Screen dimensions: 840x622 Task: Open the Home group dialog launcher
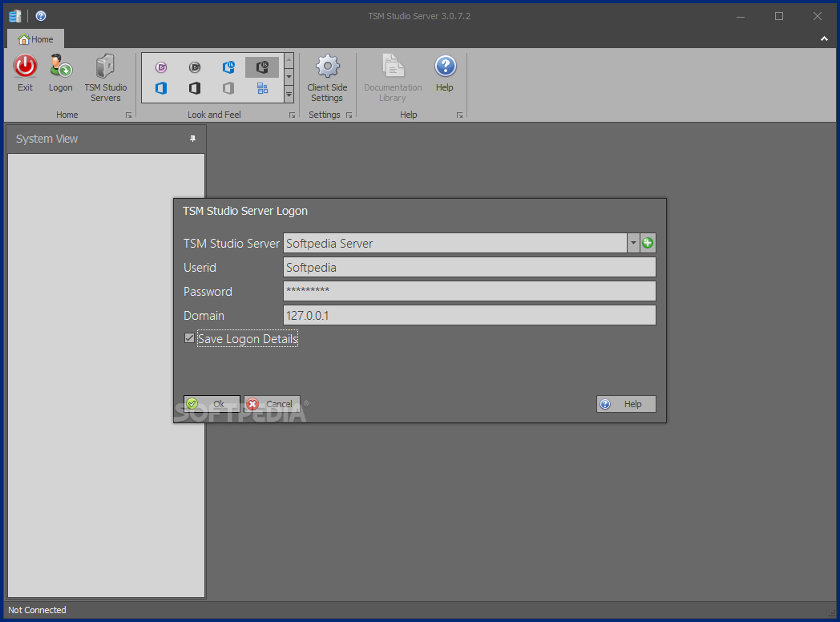coord(128,115)
